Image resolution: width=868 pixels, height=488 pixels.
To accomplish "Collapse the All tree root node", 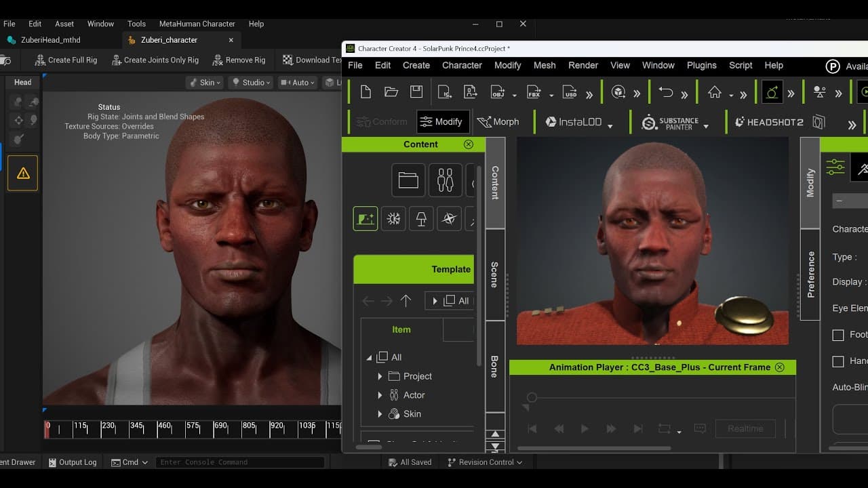I will [369, 357].
